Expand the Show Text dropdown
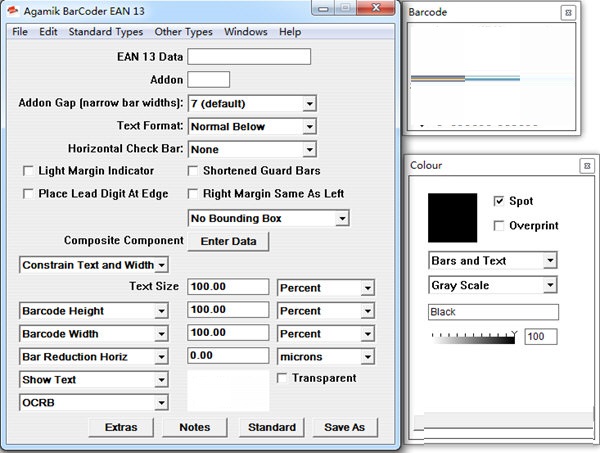 click(161, 380)
